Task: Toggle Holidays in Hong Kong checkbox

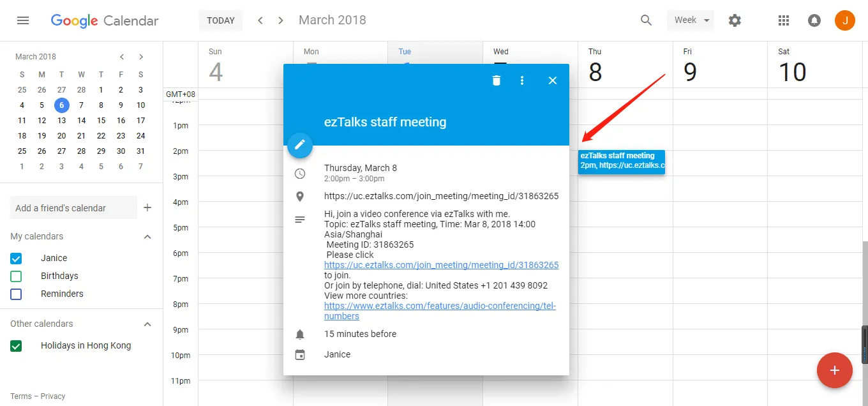Action: (16, 346)
